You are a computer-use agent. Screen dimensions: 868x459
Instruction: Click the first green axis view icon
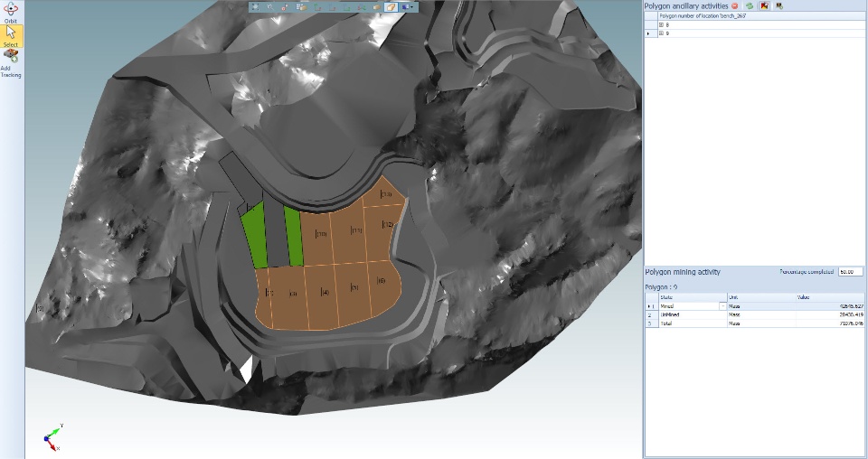(x=317, y=6)
